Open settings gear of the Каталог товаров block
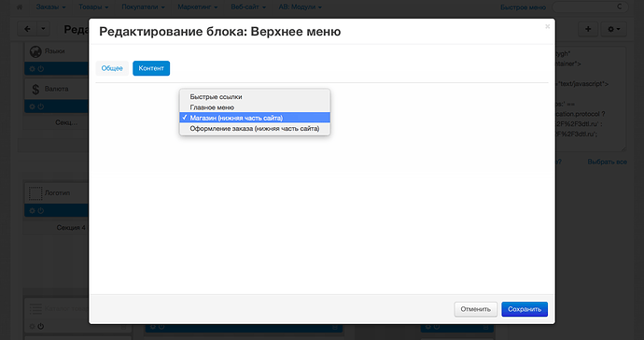This screenshot has width=644, height=340. coord(32,326)
